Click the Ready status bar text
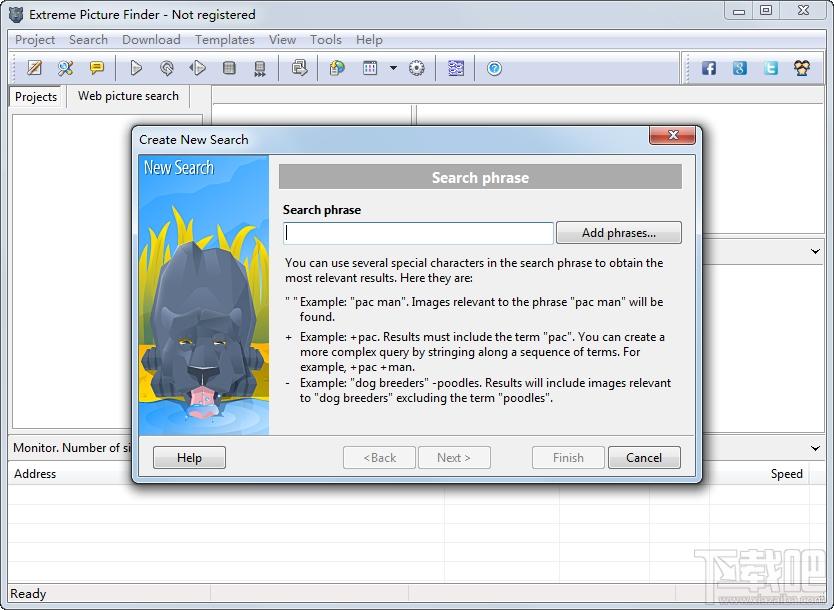Image resolution: width=834 pixels, height=610 pixels. [x=28, y=594]
